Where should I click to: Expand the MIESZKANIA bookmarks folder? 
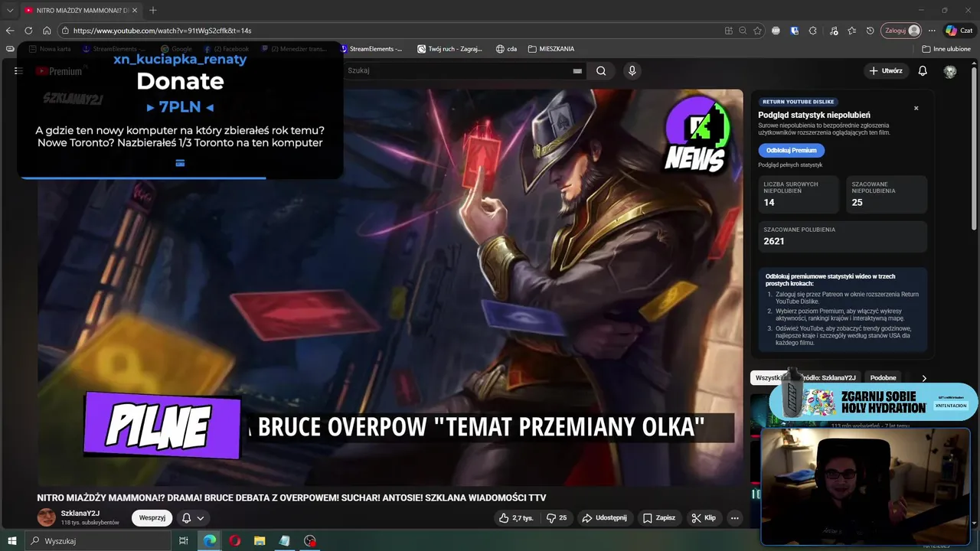pyautogui.click(x=550, y=49)
